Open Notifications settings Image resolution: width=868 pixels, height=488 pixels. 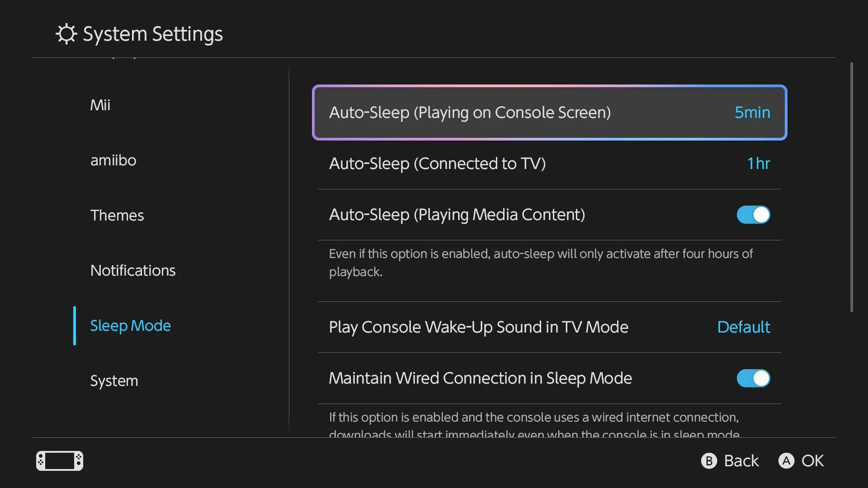click(133, 270)
